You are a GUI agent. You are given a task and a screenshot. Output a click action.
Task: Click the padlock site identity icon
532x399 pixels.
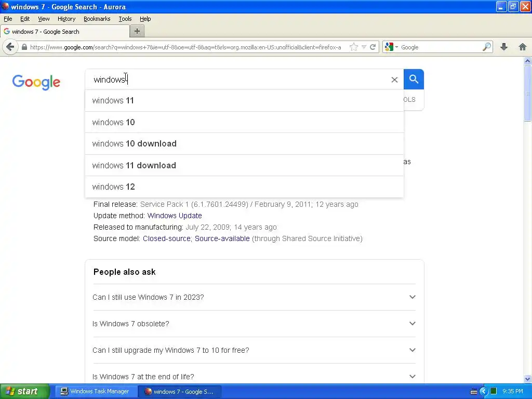[24, 47]
